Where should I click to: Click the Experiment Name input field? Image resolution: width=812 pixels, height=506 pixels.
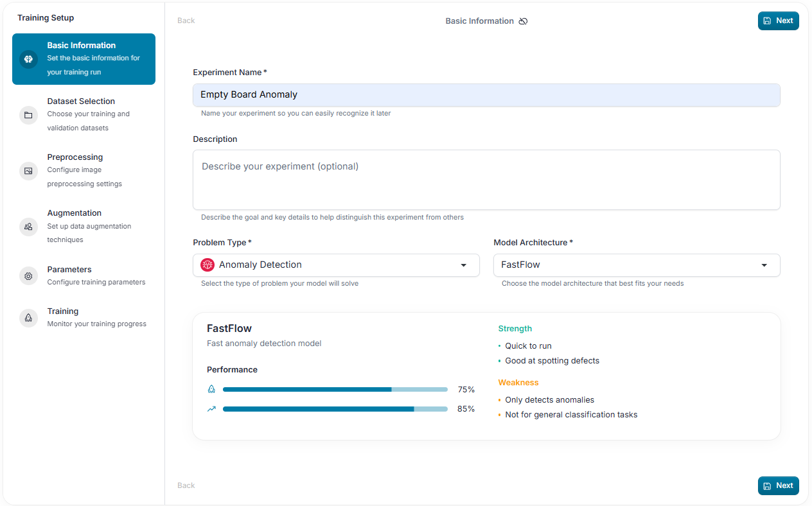486,95
